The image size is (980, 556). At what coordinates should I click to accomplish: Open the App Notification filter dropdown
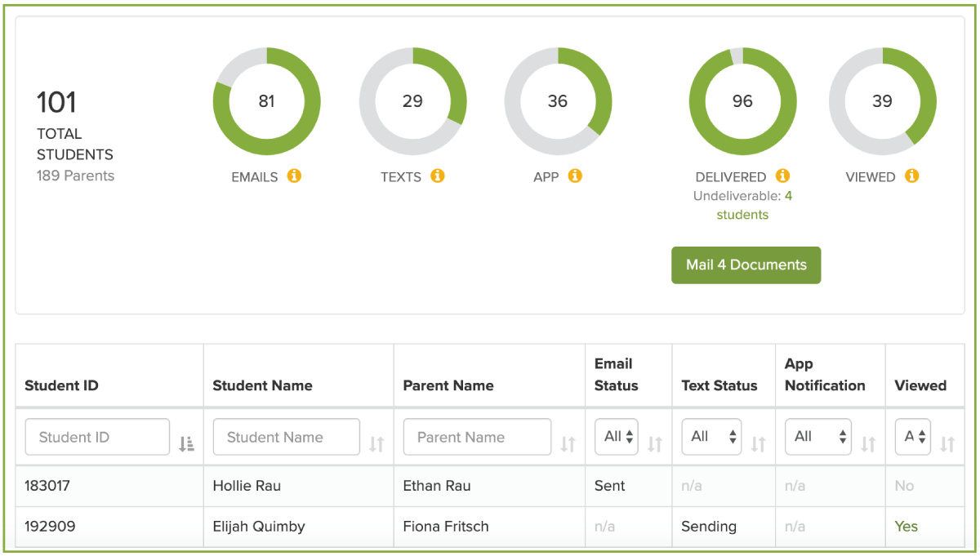point(817,437)
